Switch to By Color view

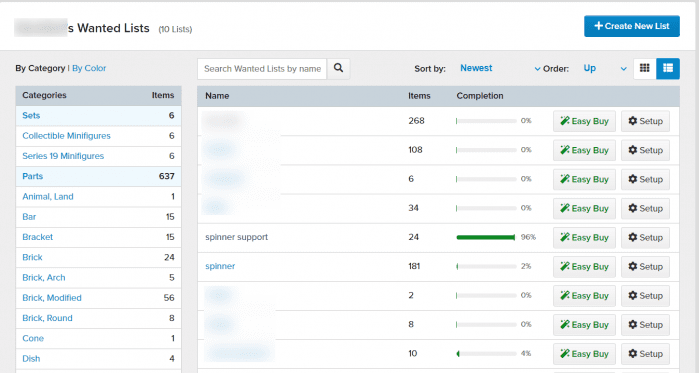pos(89,68)
